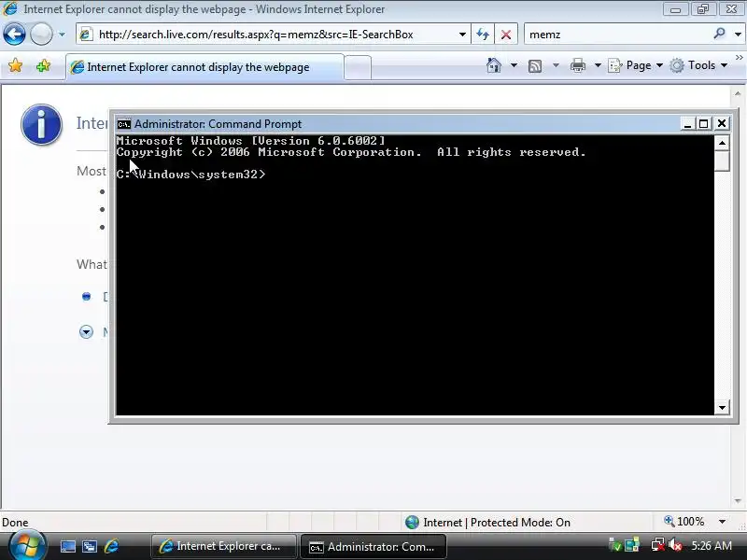Click the RSS Feeds icon
The width and height of the screenshot is (747, 560).
point(535,65)
